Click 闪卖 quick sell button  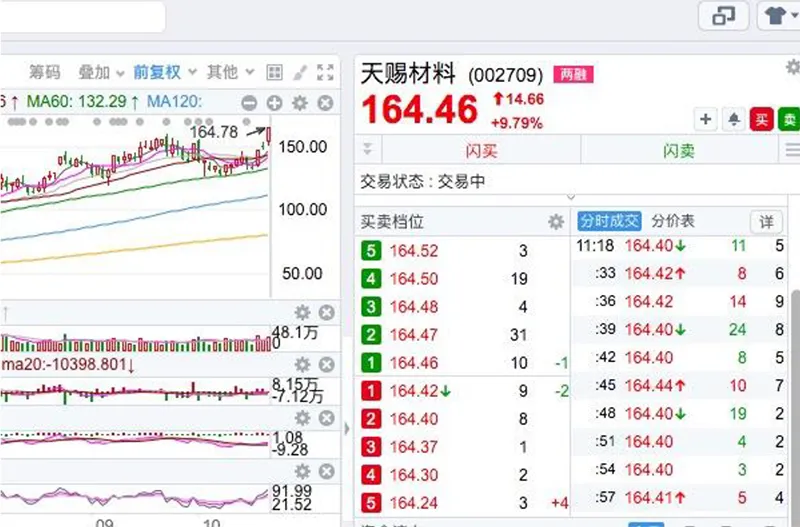point(679,150)
